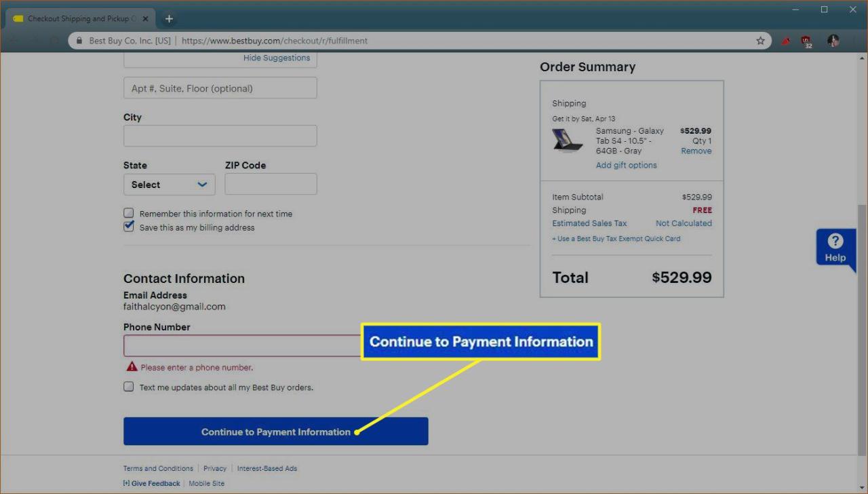
Task: Remove the Samsung tablet from the order
Action: click(696, 151)
